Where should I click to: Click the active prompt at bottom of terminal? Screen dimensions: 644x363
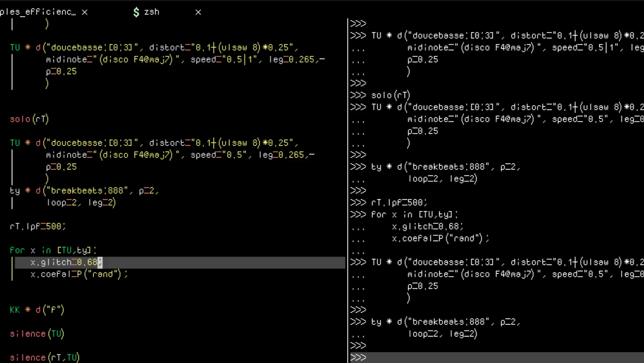(478, 357)
